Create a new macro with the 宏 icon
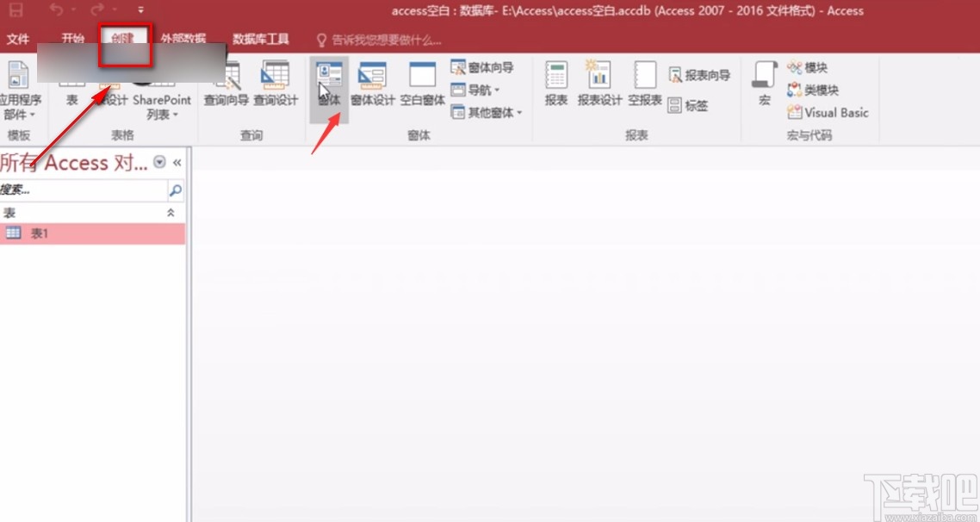 [763, 84]
